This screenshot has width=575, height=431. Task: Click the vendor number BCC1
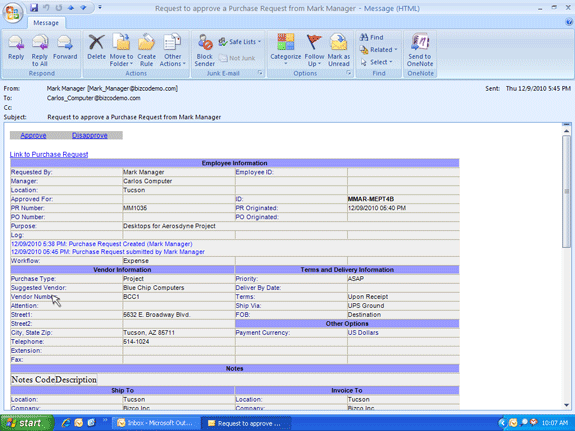click(x=131, y=297)
